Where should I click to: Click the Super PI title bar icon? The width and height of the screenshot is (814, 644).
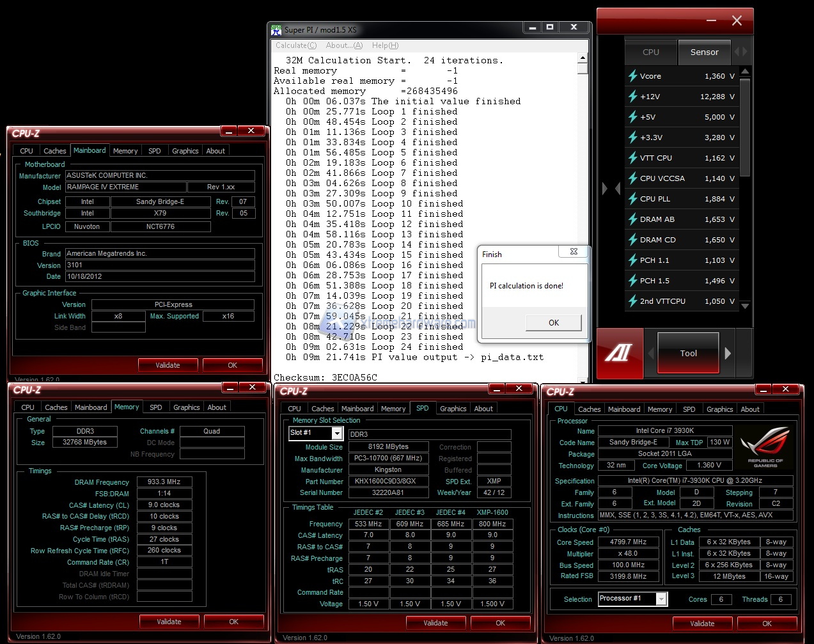pos(276,29)
